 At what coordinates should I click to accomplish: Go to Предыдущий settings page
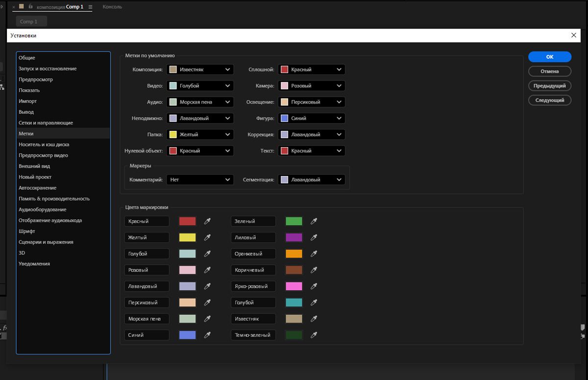(550, 86)
